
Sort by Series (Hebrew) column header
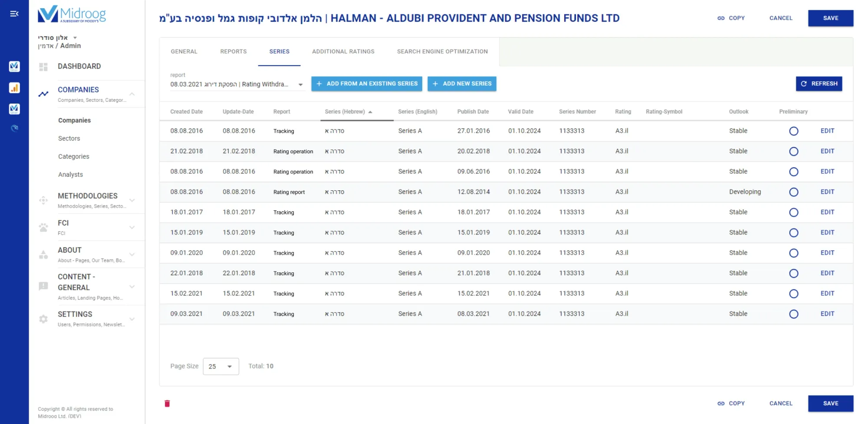click(345, 112)
